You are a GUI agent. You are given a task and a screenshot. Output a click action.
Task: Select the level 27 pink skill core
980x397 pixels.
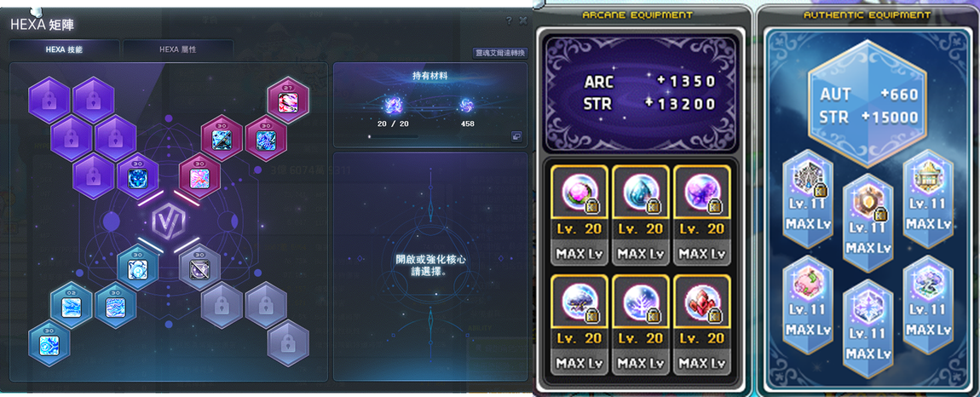point(288,100)
